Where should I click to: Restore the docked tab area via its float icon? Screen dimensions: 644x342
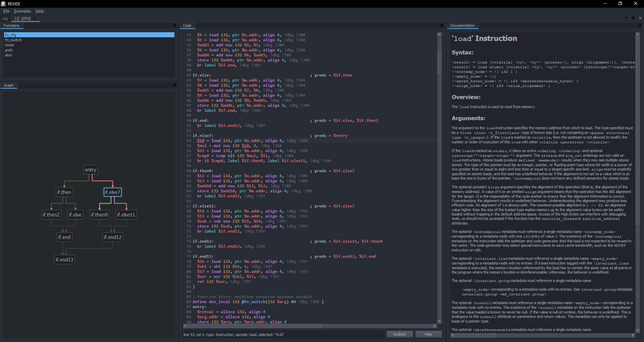click(633, 18)
